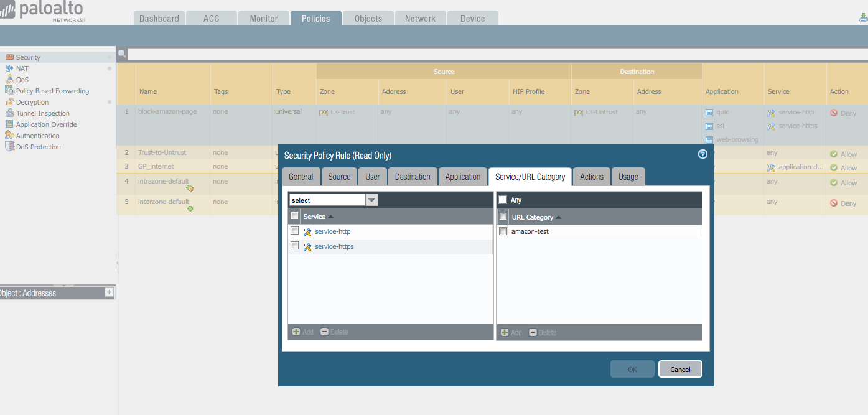This screenshot has width=868, height=415.
Task: Go to the Device tab
Action: [x=473, y=19]
